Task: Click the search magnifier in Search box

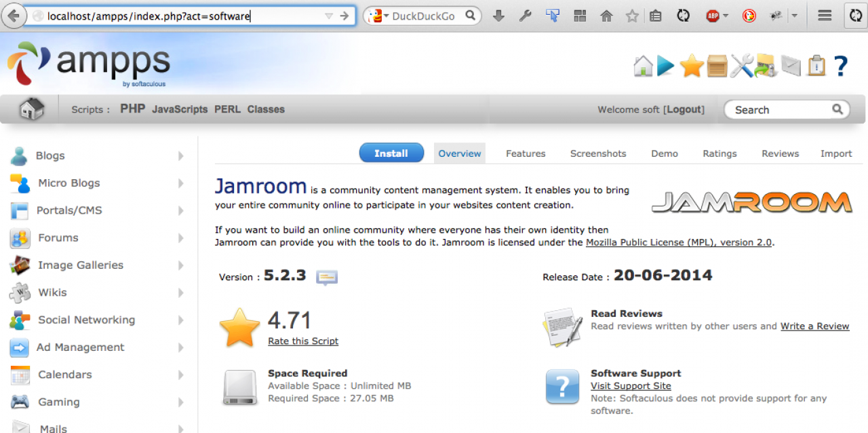Action: tap(837, 109)
